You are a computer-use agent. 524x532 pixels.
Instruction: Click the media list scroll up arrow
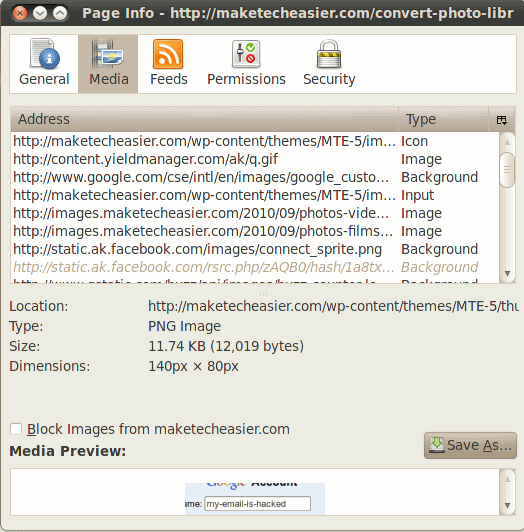[x=507, y=142]
